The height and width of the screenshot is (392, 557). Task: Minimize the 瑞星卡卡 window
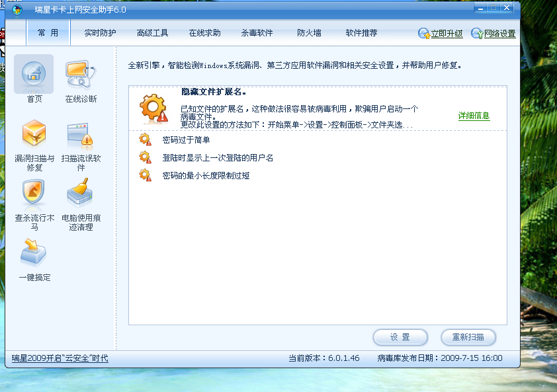(480, 8)
